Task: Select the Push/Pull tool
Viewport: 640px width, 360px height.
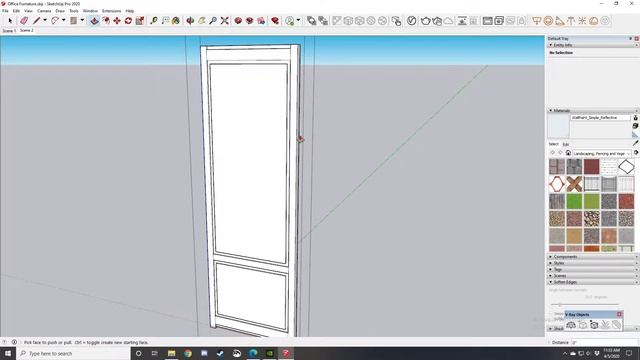Action: click(x=94, y=20)
